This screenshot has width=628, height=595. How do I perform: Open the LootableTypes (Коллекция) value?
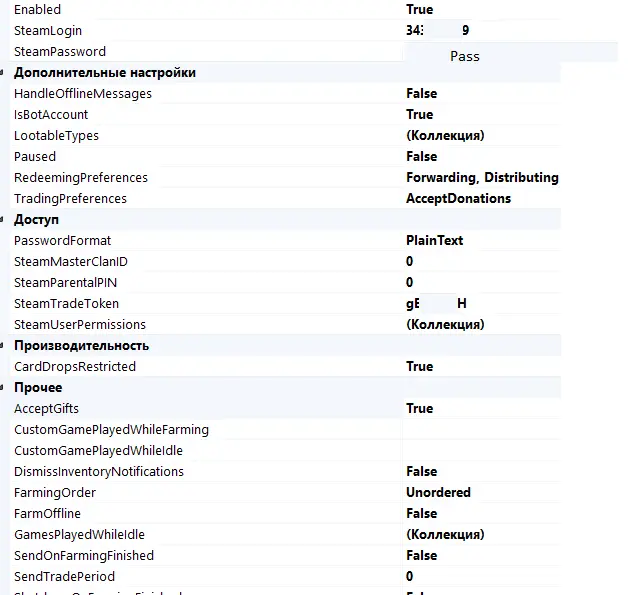(445, 136)
